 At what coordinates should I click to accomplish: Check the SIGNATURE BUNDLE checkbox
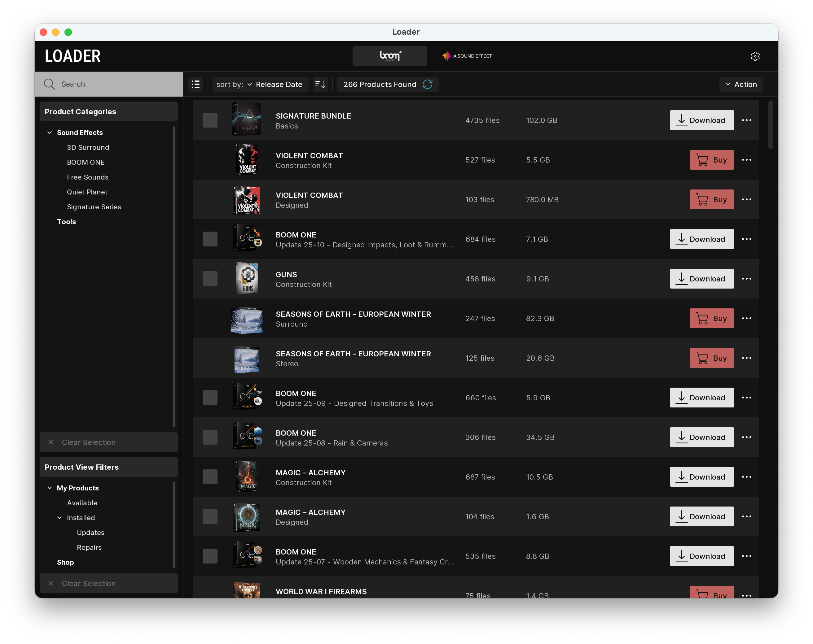pyautogui.click(x=210, y=120)
